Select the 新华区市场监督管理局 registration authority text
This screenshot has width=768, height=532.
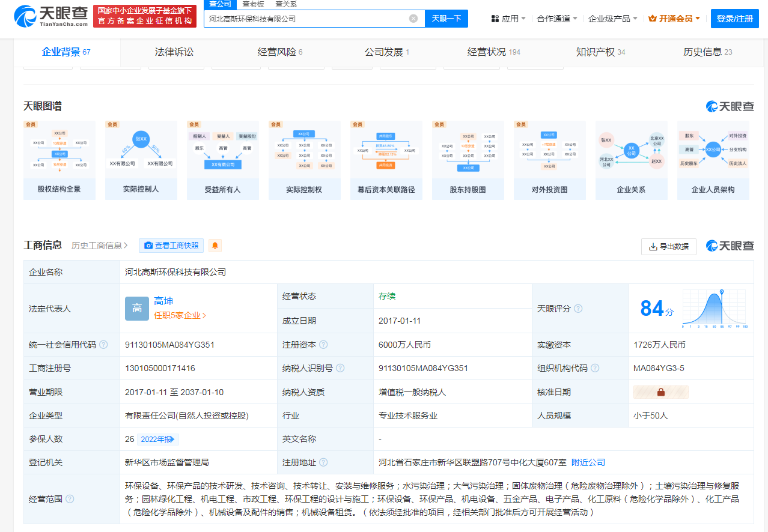coord(167,462)
